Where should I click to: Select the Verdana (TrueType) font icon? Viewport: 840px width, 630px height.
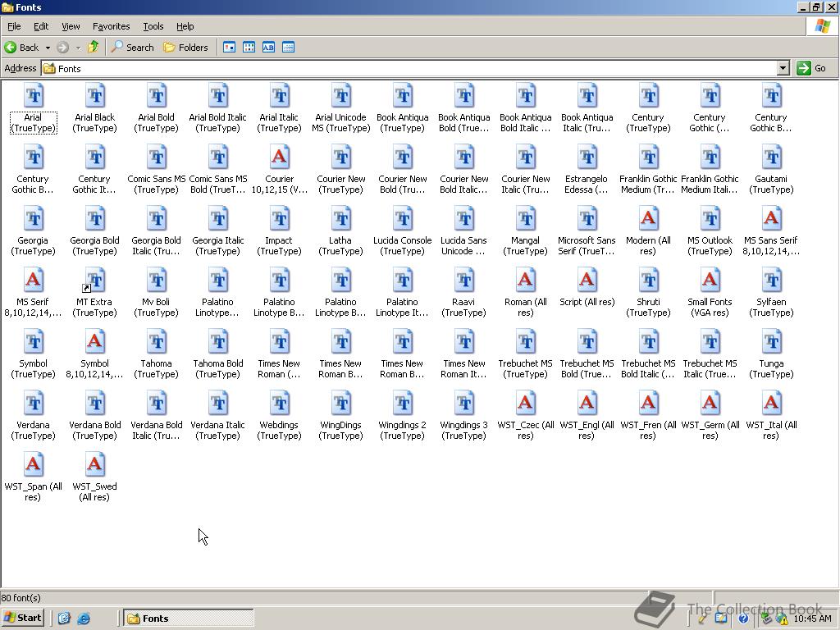(33, 404)
